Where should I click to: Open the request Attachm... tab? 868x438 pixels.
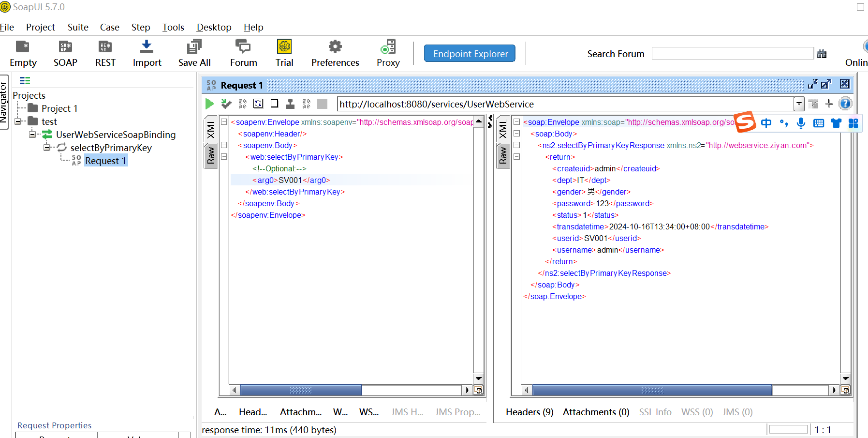tap(301, 412)
